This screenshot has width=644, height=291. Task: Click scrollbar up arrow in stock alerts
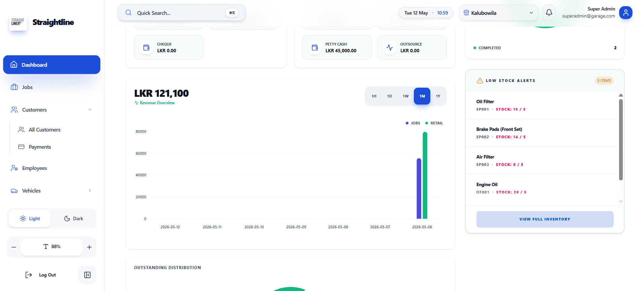(x=621, y=95)
